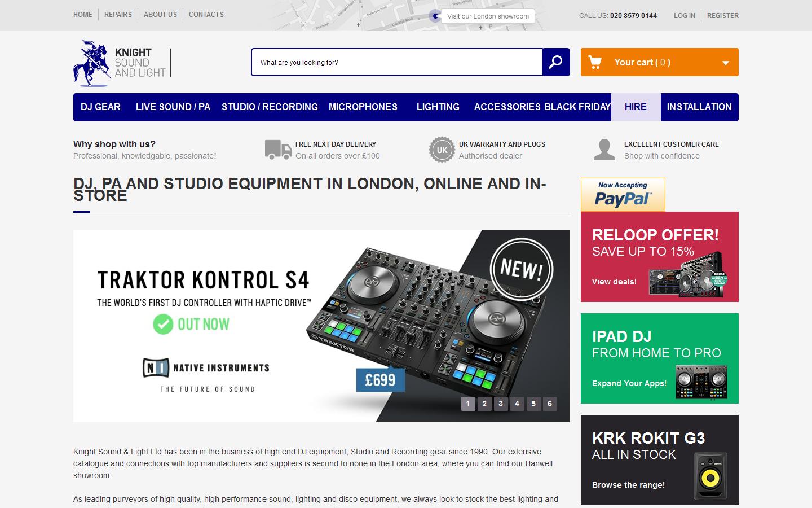812x508 pixels.
Task: Go to the Contacts page
Action: 206,15
